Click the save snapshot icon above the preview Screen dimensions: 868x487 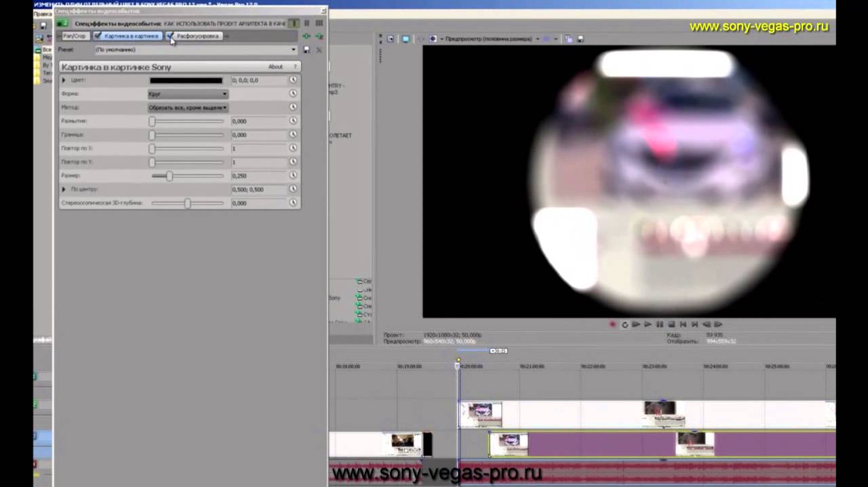(x=580, y=39)
